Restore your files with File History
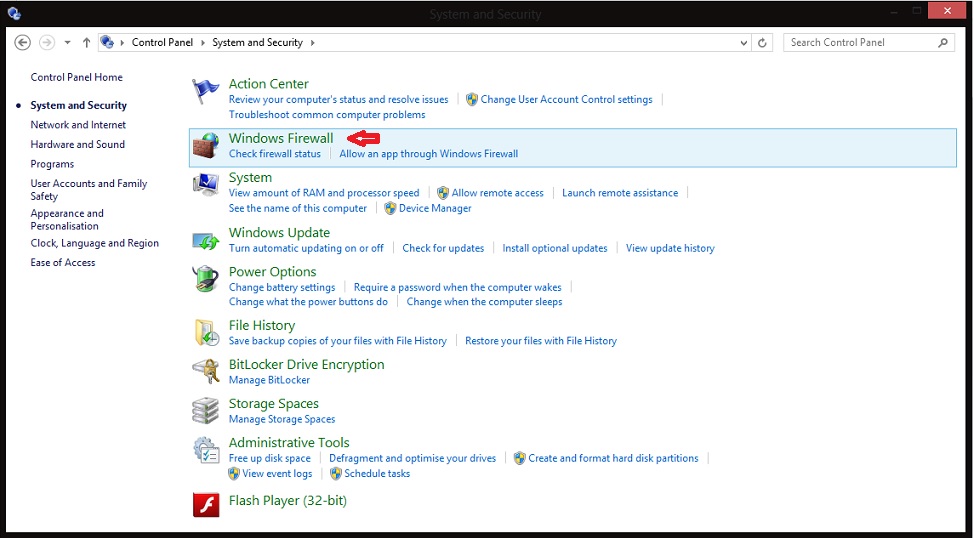The height and width of the screenshot is (538, 974). [x=541, y=341]
